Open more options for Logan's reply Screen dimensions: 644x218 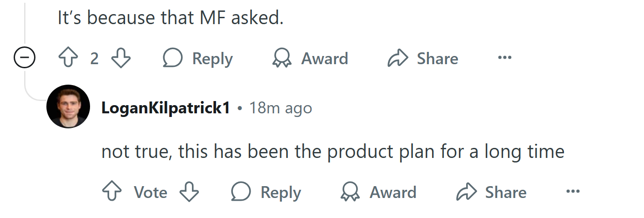pos(573,192)
